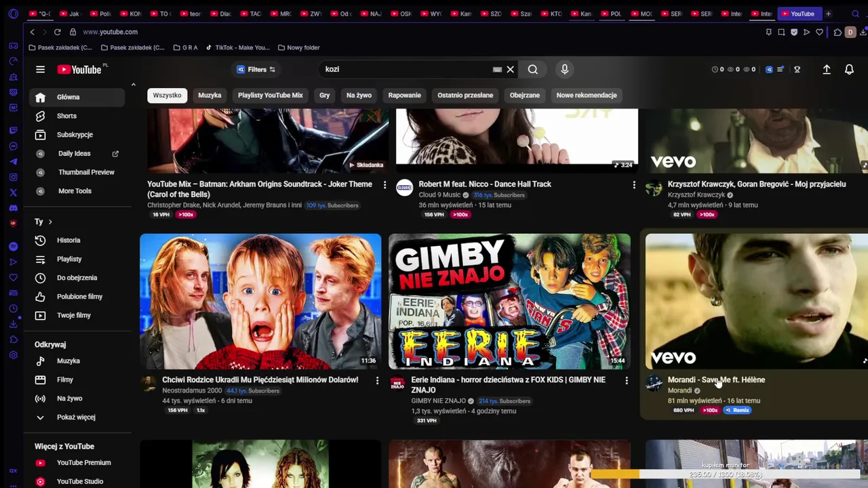Open Messenger in the Opera sidebar
868x488 pixels.
13,146
